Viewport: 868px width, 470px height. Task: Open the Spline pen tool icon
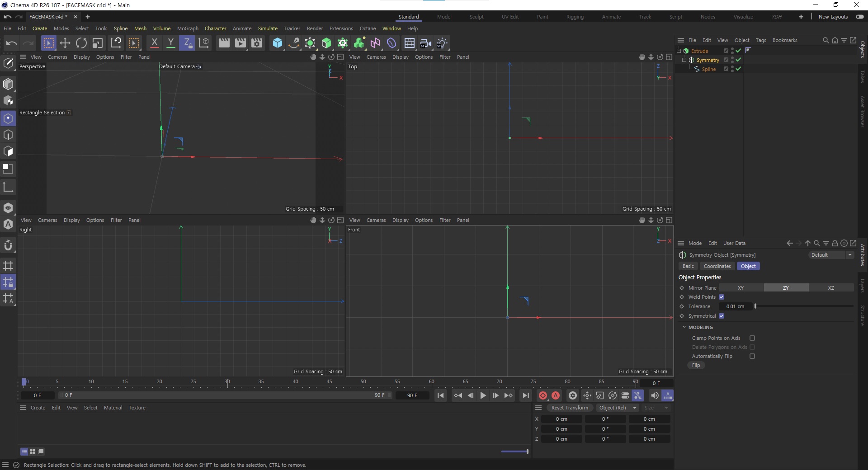[x=294, y=43]
